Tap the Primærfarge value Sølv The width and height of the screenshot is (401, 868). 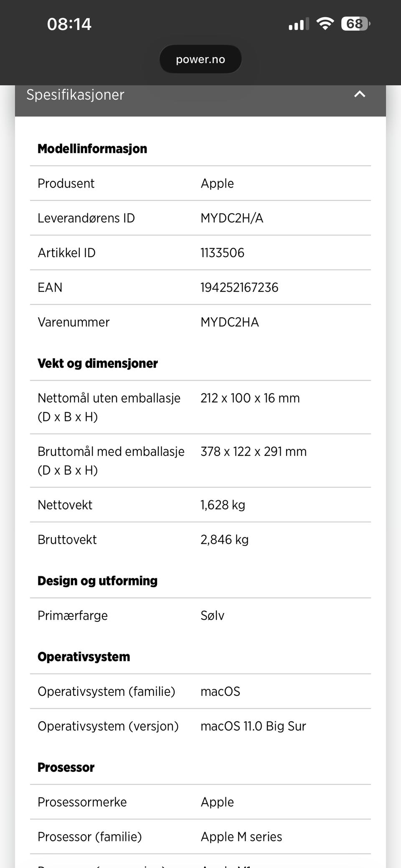(212, 616)
